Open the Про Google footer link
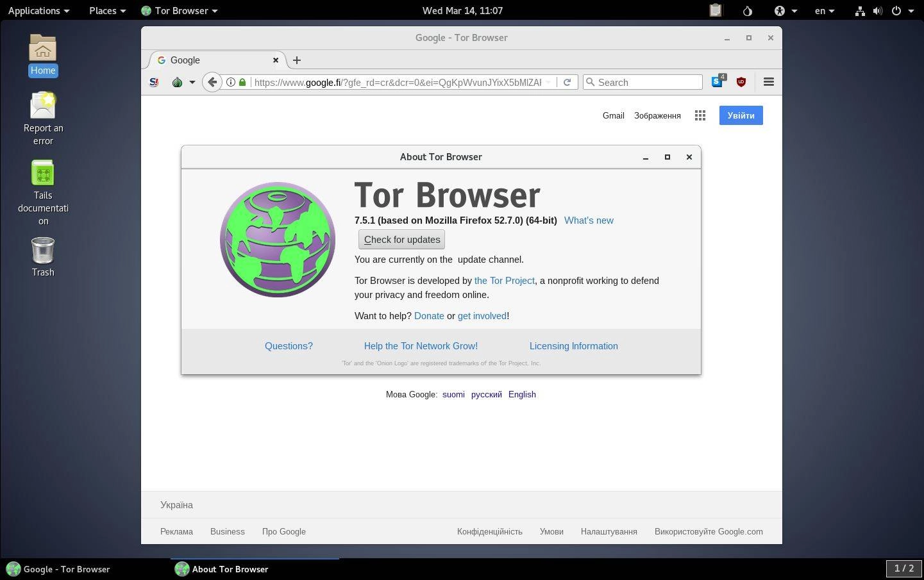924x580 pixels. 284,531
